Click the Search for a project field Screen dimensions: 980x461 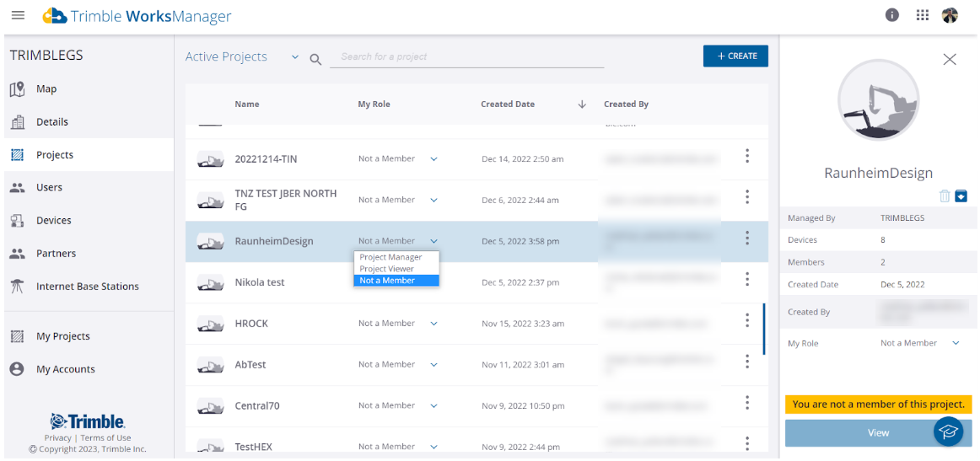tap(468, 57)
